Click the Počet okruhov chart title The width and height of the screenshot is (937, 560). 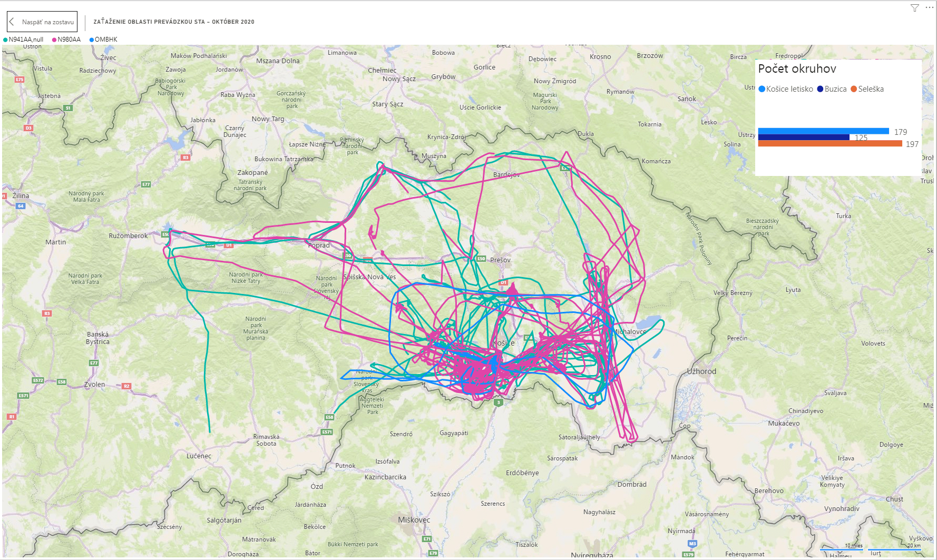coord(797,69)
